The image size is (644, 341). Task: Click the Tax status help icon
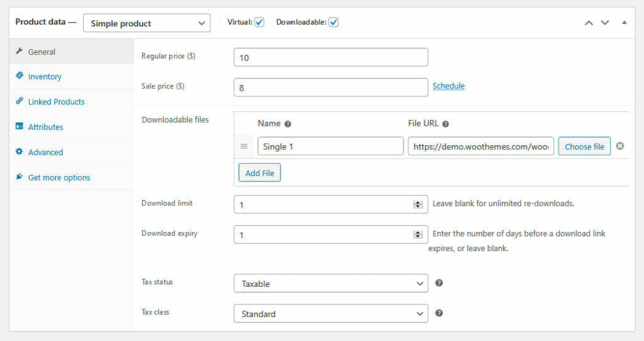[x=439, y=282]
